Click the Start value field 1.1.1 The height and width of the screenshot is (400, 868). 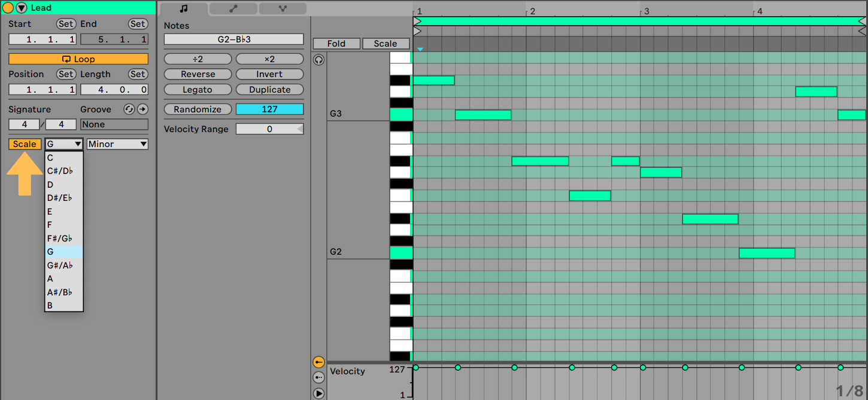(43, 39)
